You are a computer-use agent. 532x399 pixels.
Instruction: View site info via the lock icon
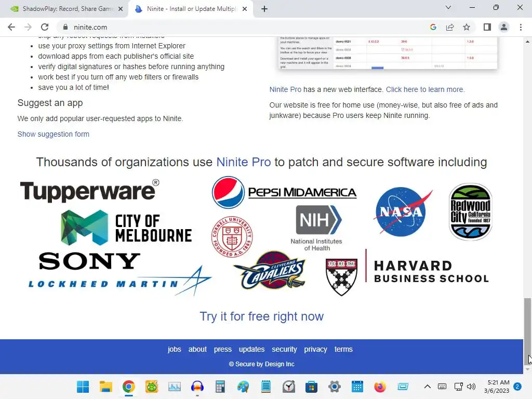(65, 27)
